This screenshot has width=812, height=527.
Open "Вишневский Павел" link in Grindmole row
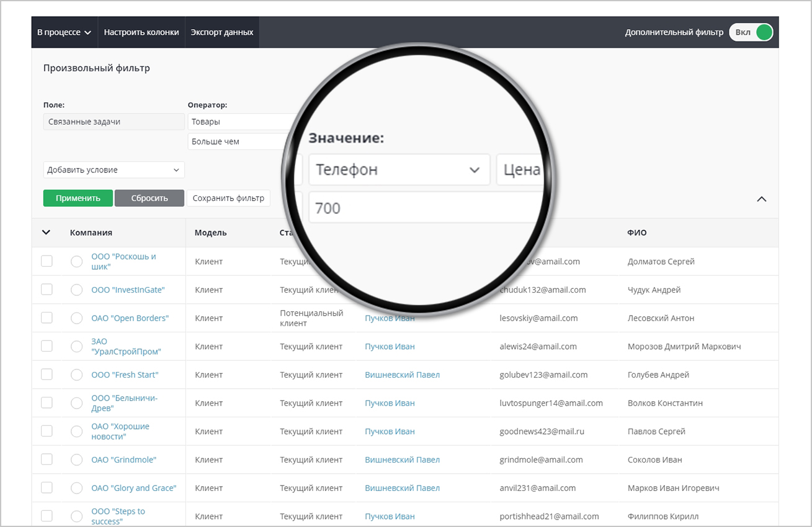[402, 459]
